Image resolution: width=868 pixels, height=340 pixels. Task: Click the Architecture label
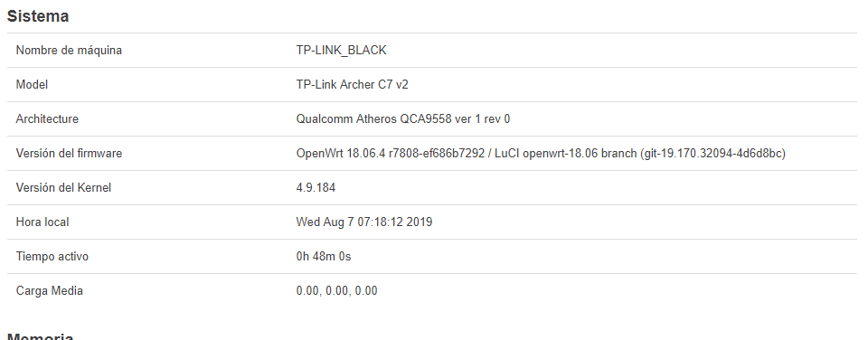[x=47, y=119]
